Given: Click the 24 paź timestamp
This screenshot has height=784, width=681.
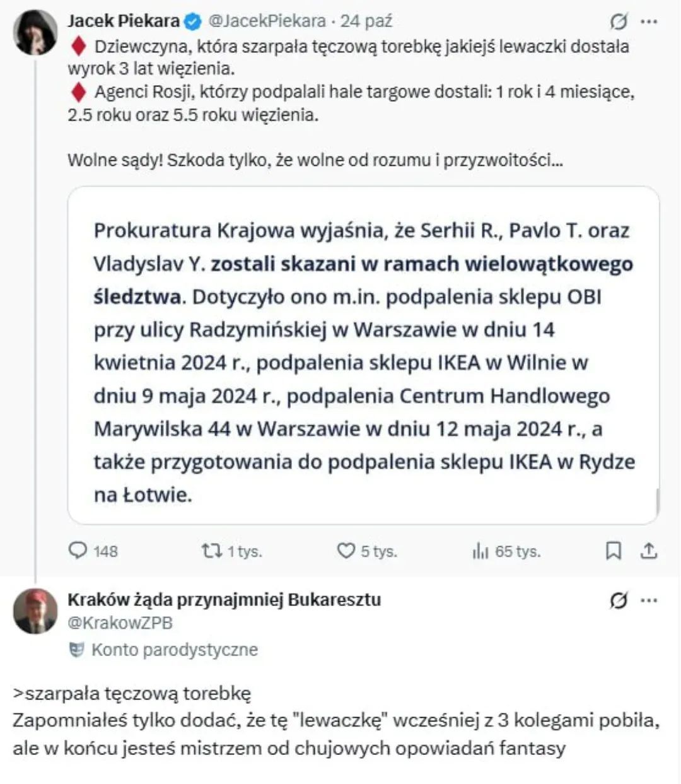Looking at the screenshot, I should [x=366, y=21].
